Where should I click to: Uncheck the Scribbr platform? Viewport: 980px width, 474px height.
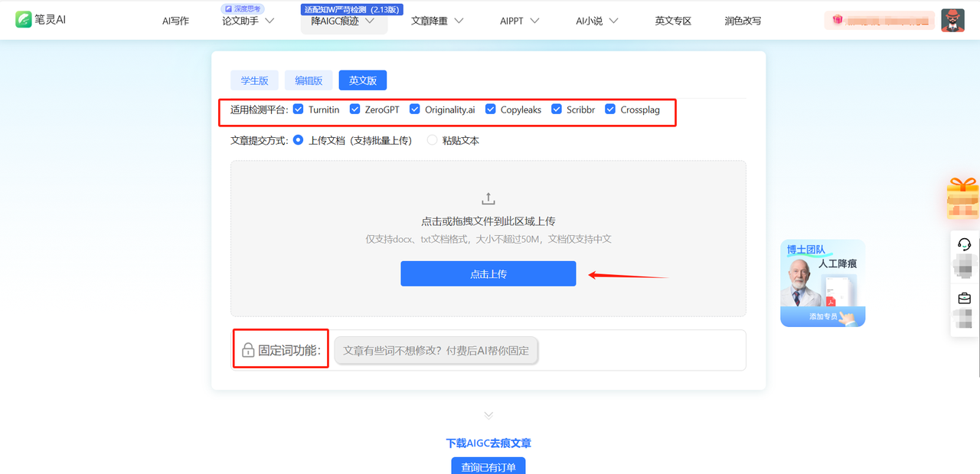click(557, 110)
